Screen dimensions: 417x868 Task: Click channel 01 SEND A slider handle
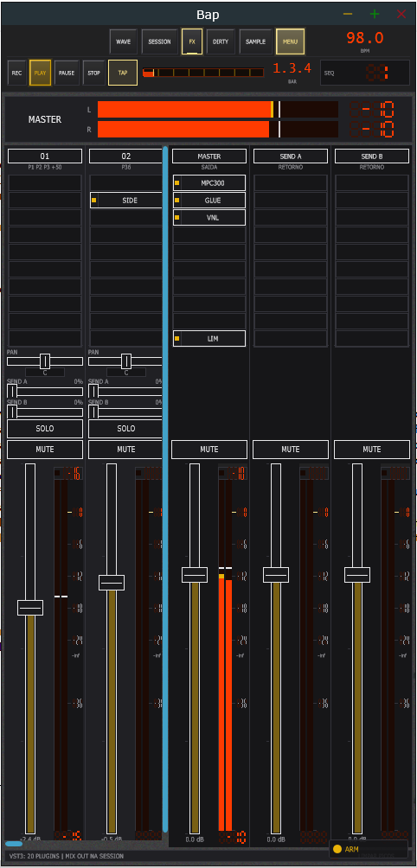pos(11,392)
